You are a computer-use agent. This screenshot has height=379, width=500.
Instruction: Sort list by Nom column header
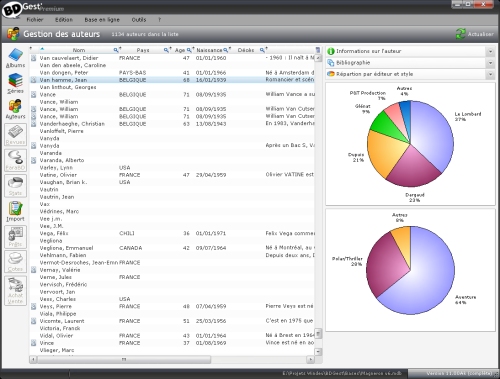click(79, 50)
